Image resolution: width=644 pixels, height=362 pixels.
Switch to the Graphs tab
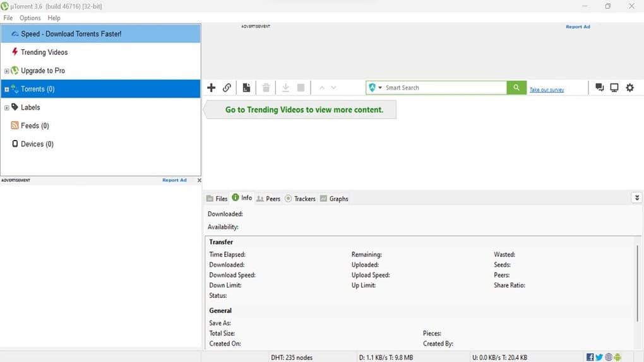334,199
